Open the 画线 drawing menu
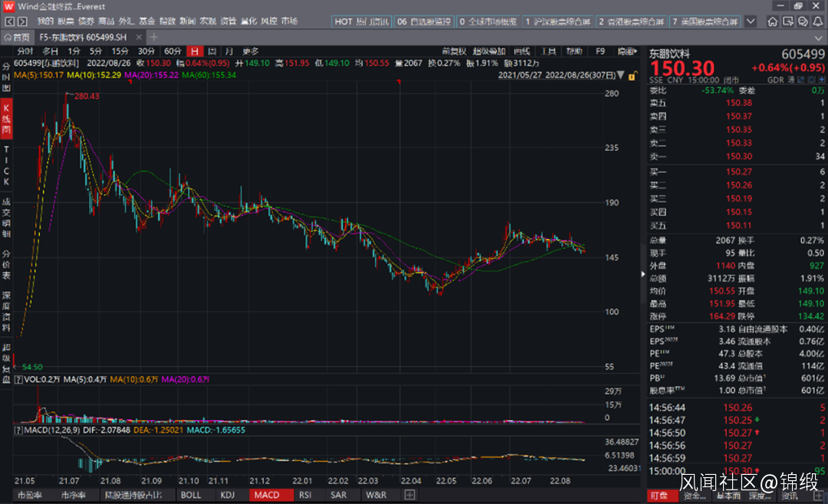Viewport: 828px width, 504px height. point(522,51)
